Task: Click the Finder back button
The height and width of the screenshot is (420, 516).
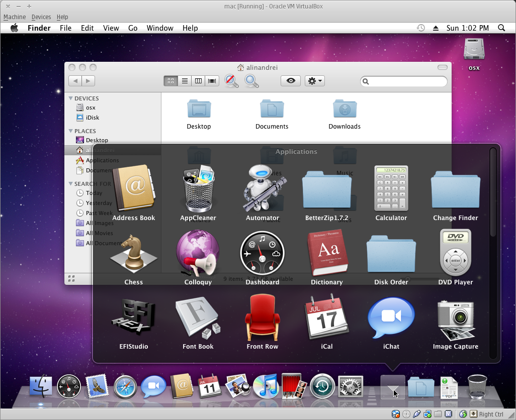Action: [x=75, y=81]
